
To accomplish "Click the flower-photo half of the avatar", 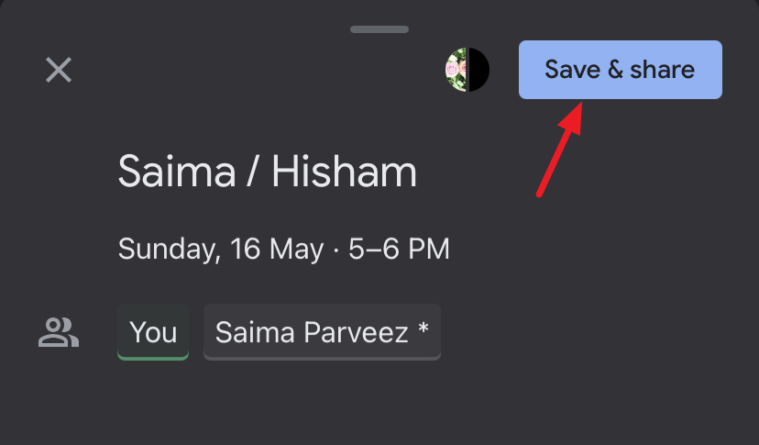I will (x=456, y=70).
